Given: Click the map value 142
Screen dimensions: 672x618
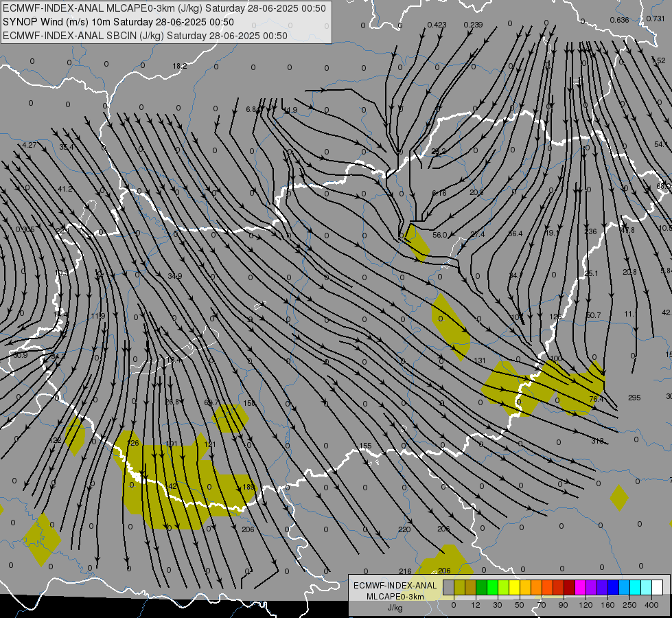Looking at the screenshot, I should click(171, 486).
